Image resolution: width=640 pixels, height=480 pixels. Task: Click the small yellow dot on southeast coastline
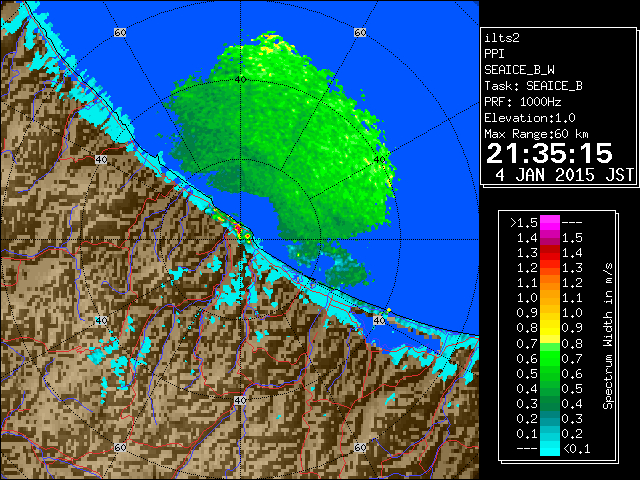coord(389,311)
